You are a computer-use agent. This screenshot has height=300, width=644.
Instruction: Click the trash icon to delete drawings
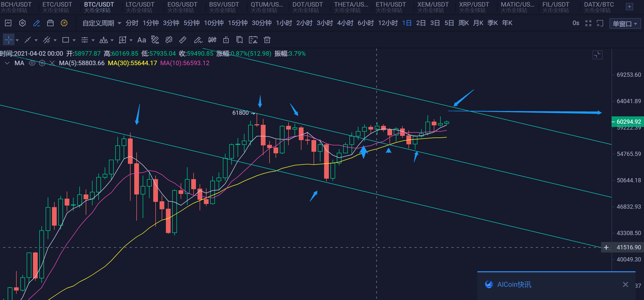[x=267, y=40]
